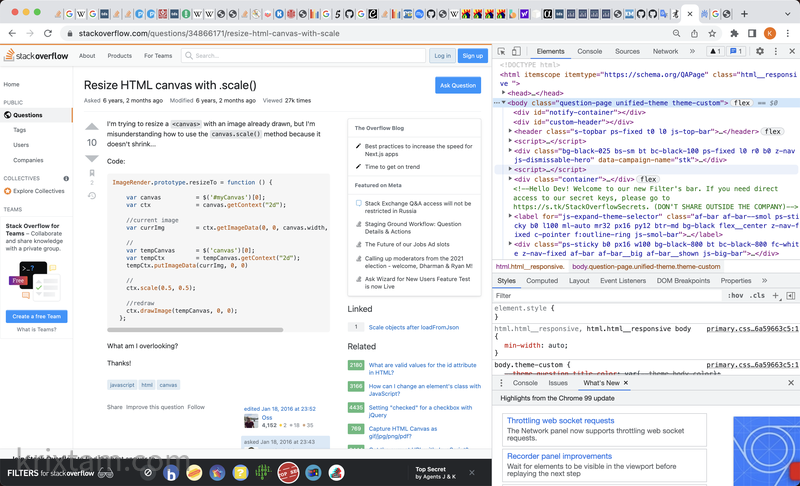Bookmark this question
This screenshot has width=800, height=486.
(92, 174)
